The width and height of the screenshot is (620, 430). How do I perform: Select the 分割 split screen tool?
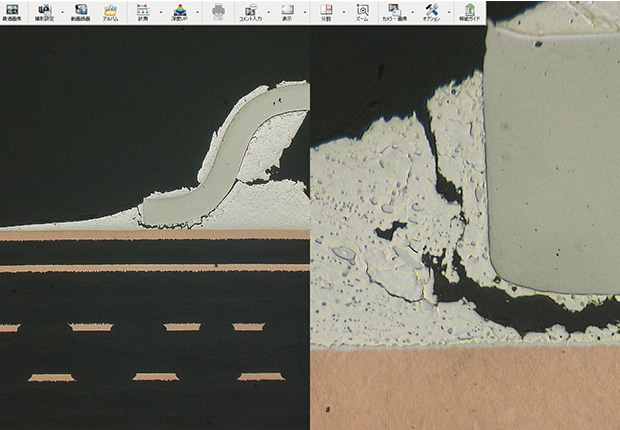326,12
